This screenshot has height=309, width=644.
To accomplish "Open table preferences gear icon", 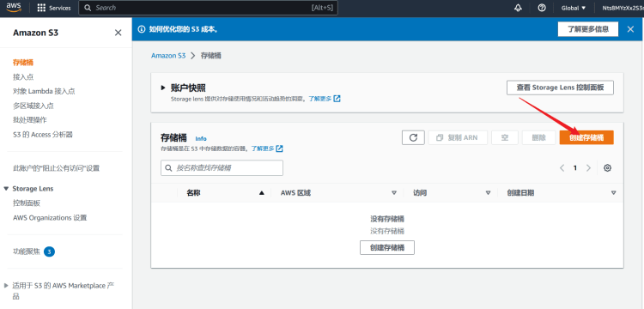I will point(607,168).
